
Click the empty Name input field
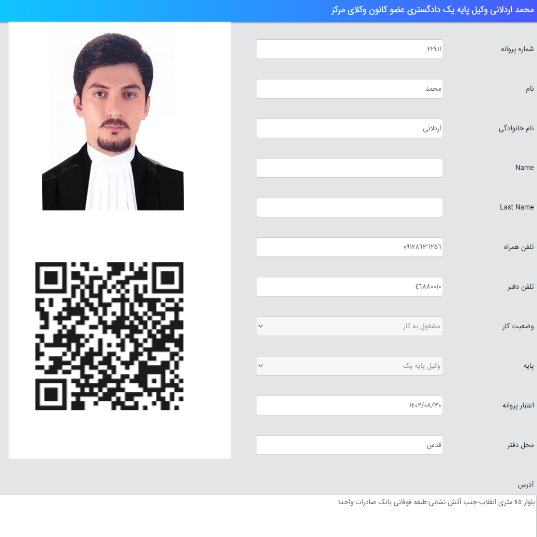tap(349, 168)
